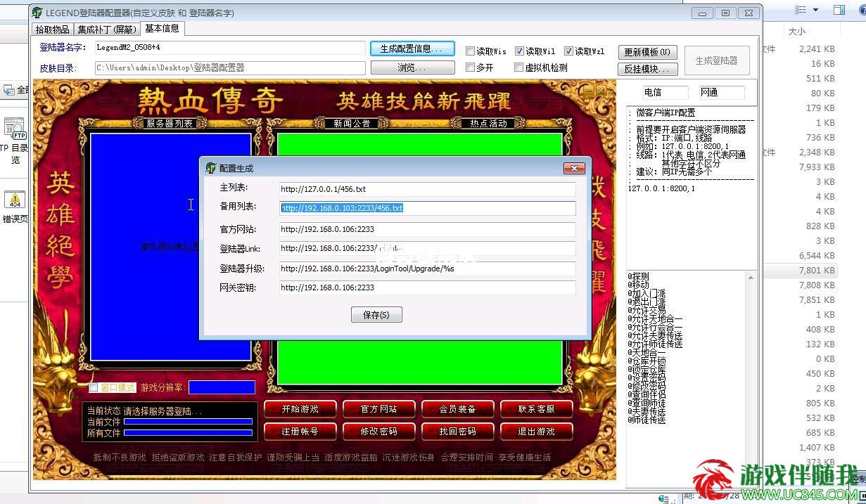Click the 登陆器Link URL field
Screen dimensions: 866x504
tap(427, 248)
